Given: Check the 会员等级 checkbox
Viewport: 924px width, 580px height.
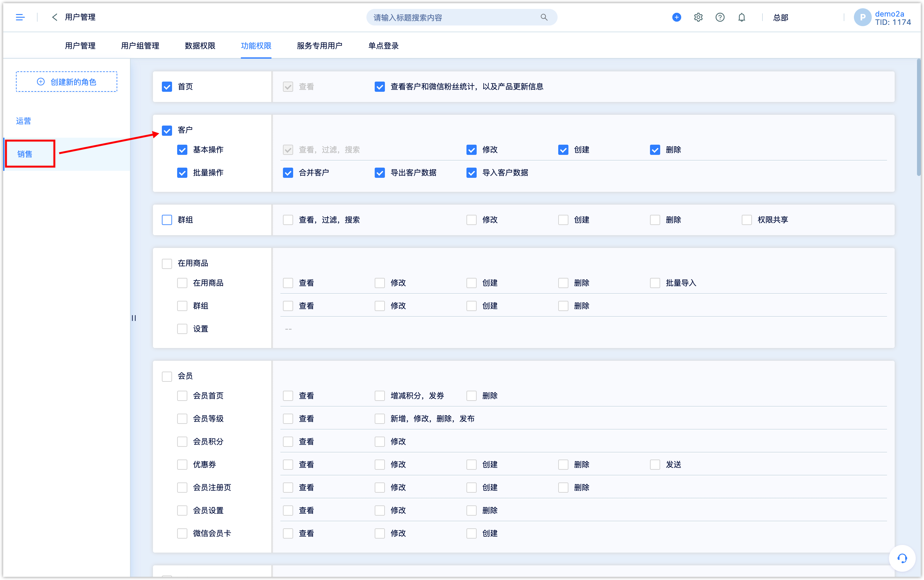Looking at the screenshot, I should pyautogui.click(x=182, y=418).
